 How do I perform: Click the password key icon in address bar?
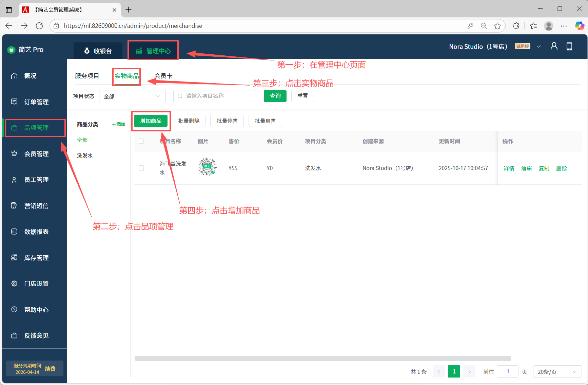(470, 26)
